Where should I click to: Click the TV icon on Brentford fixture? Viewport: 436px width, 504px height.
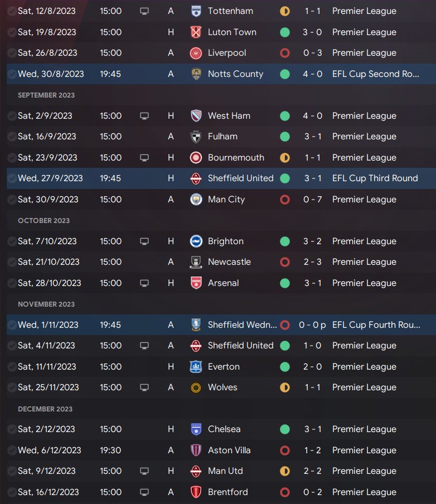click(x=144, y=492)
